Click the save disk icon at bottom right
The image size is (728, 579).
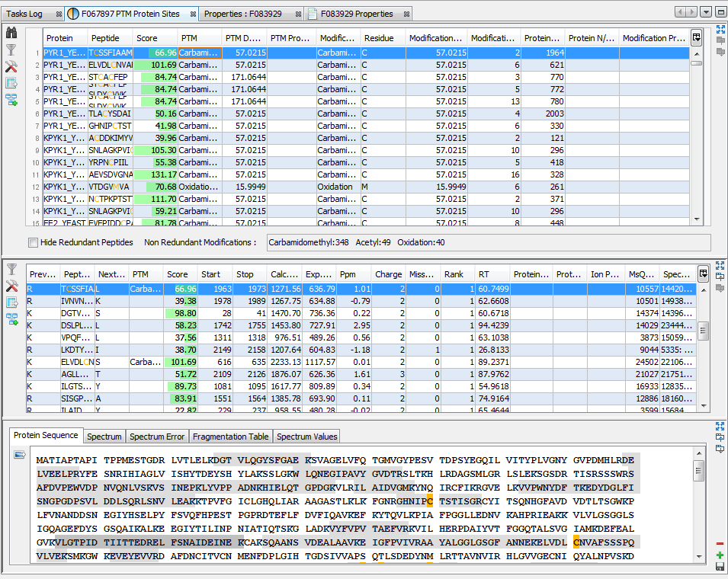(720, 566)
